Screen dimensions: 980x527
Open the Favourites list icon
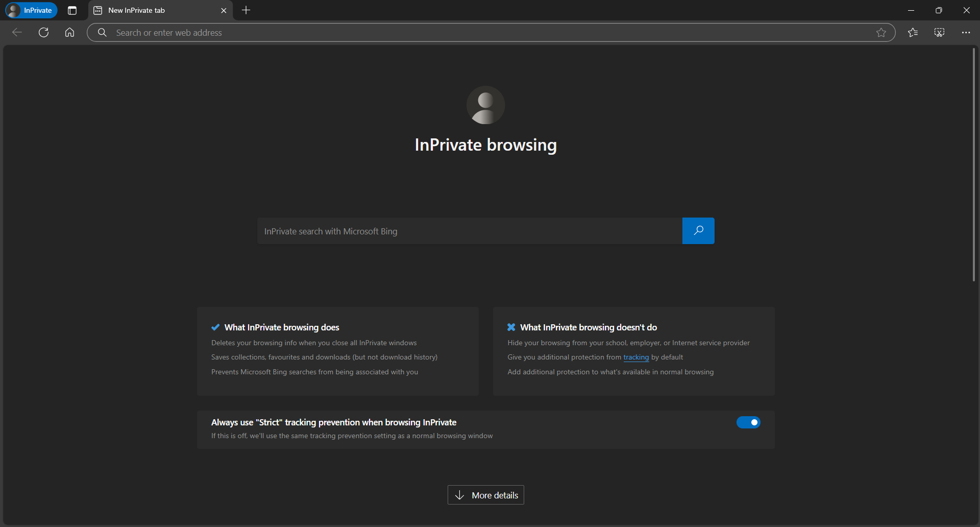coord(913,33)
